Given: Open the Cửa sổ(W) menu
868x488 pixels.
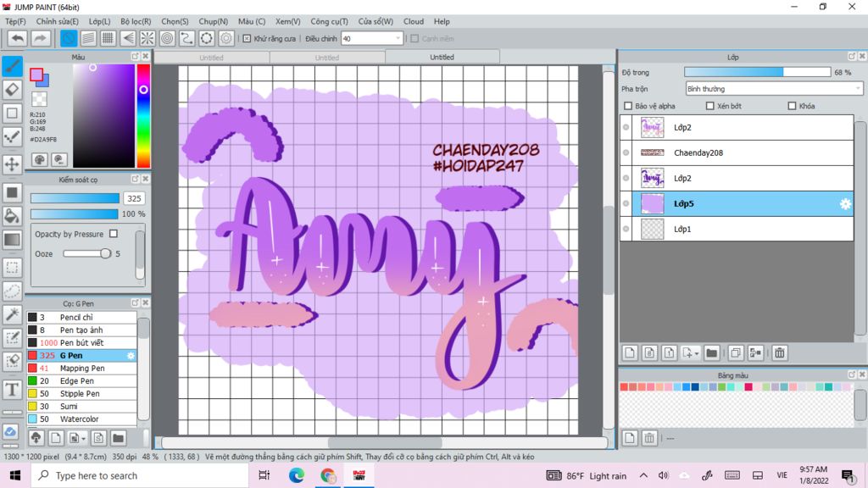Looking at the screenshot, I should [376, 21].
